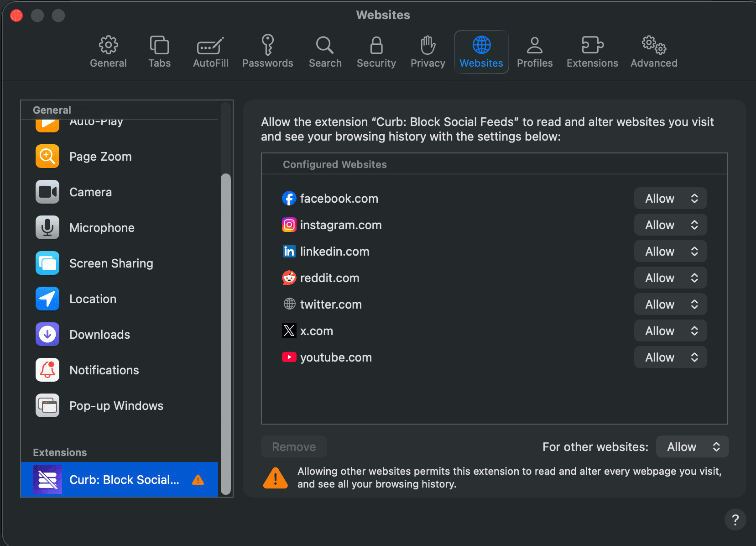Select the linkedin.com row

click(494, 252)
